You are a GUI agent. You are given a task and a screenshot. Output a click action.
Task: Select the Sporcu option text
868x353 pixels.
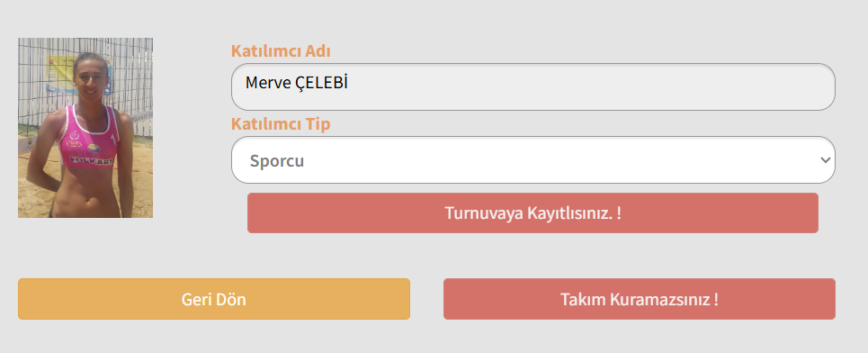point(277,160)
